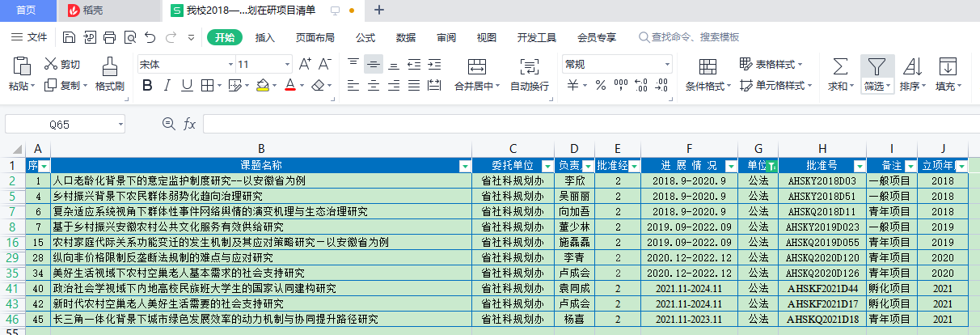The width and height of the screenshot is (980, 335).
Task: Click the fill color bucket icon
Action: coord(262,86)
